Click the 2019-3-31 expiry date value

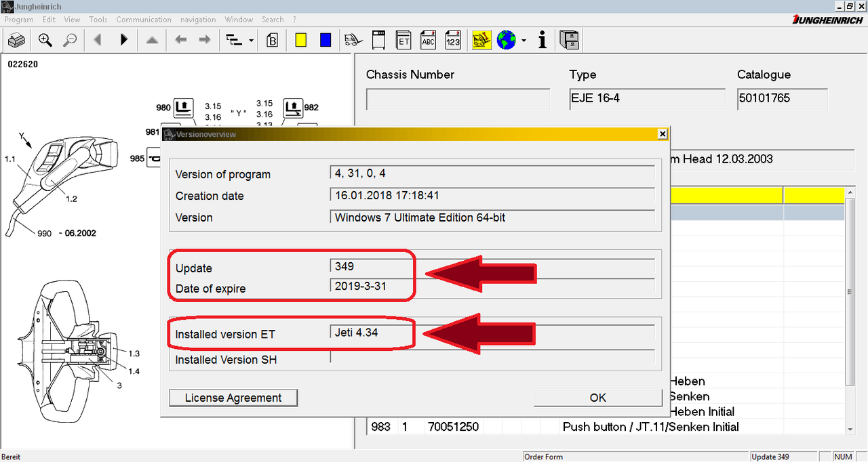(361, 286)
